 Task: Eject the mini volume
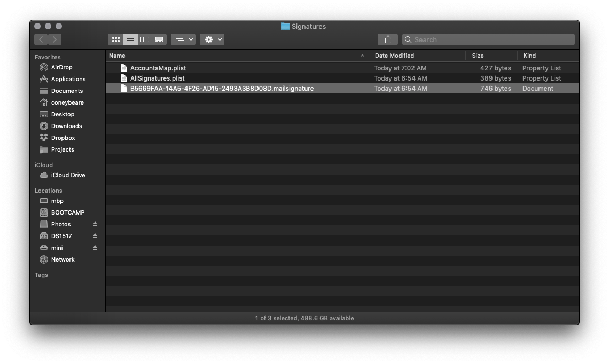[x=95, y=248]
